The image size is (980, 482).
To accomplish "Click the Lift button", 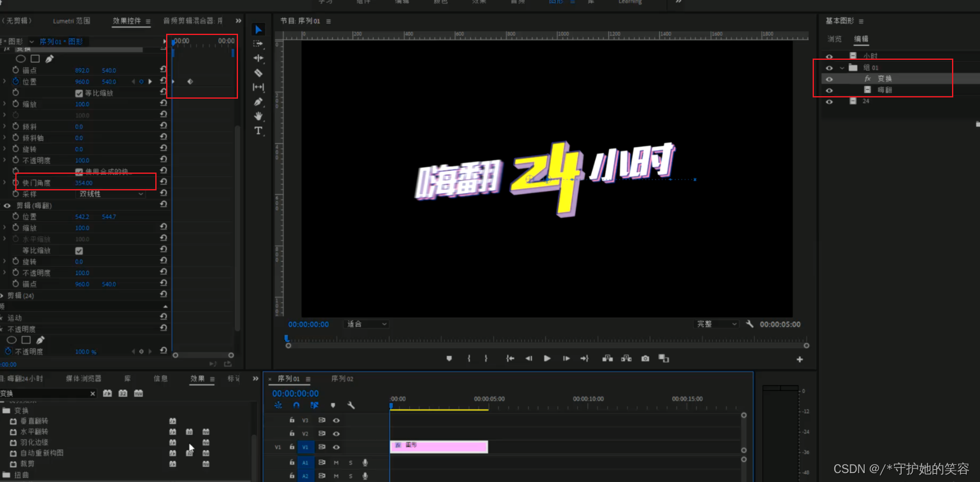I will pos(608,358).
